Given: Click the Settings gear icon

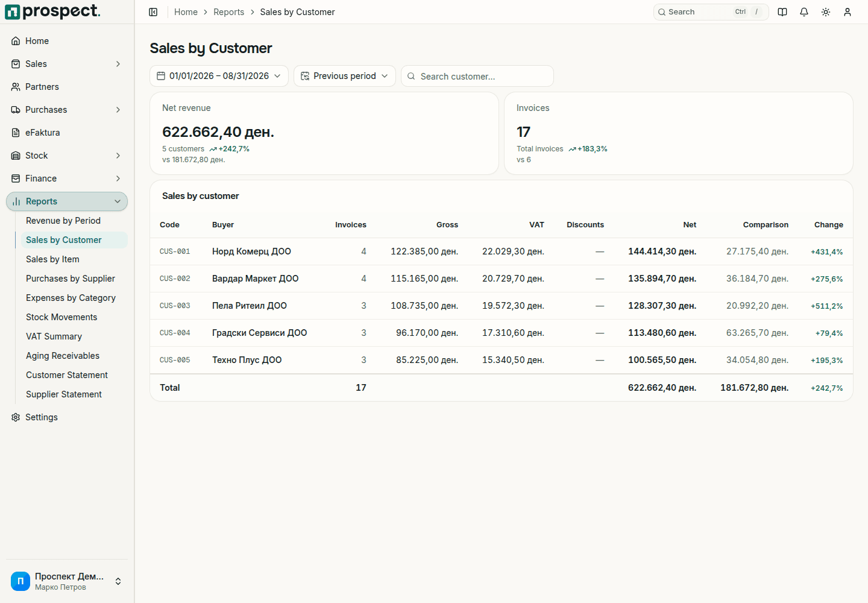Looking at the screenshot, I should tap(16, 417).
